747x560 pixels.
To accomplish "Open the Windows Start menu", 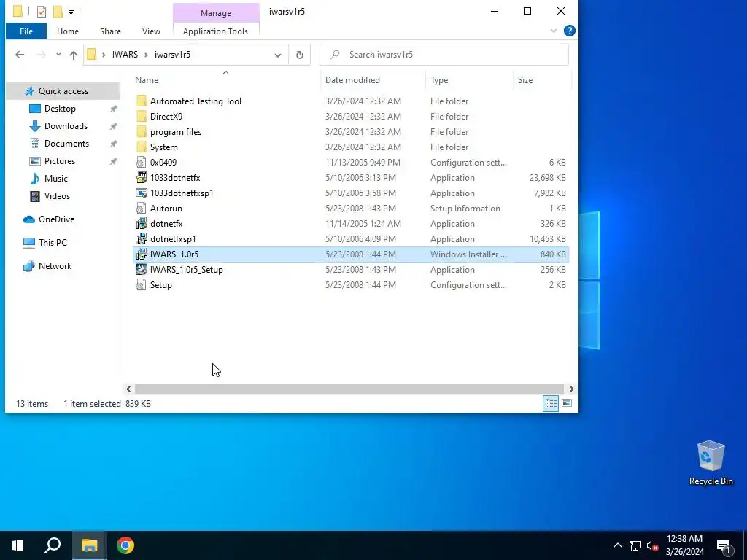I will 18,545.
